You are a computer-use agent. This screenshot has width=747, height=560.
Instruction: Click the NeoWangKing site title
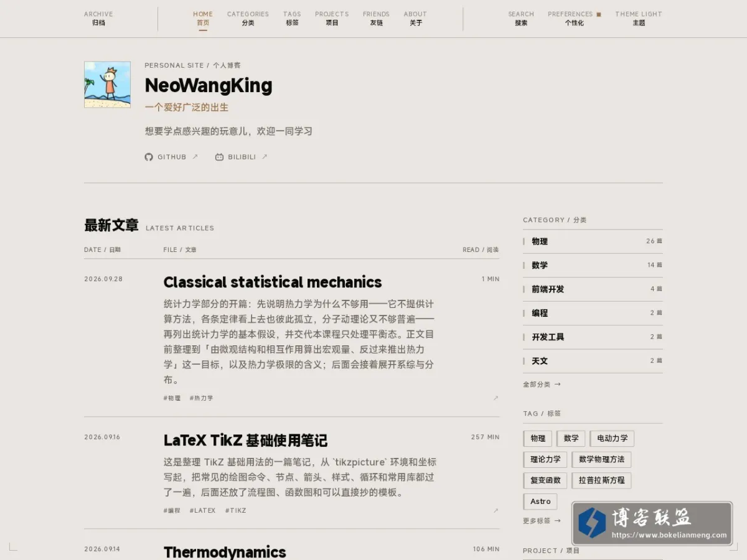pos(209,85)
